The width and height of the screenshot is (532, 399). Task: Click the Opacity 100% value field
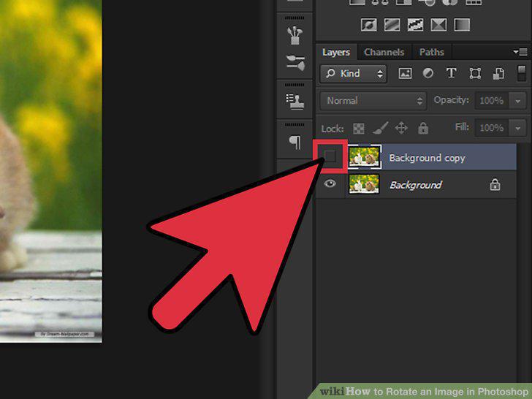(491, 101)
